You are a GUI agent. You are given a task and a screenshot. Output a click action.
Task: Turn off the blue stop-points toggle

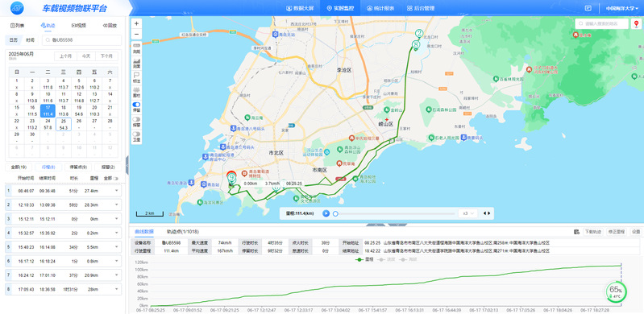[x=136, y=105]
